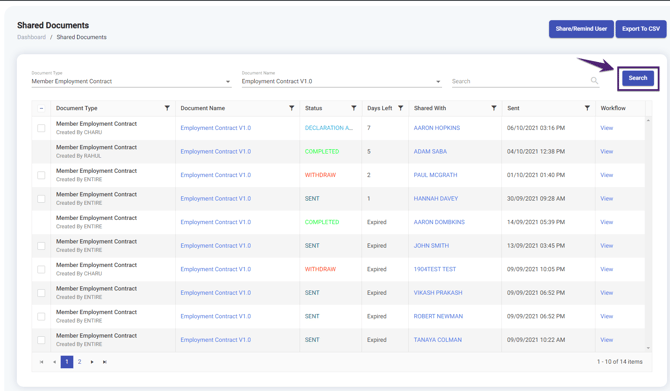Open filter icon on Days Left column
The height and width of the screenshot is (391, 670).
coord(400,108)
